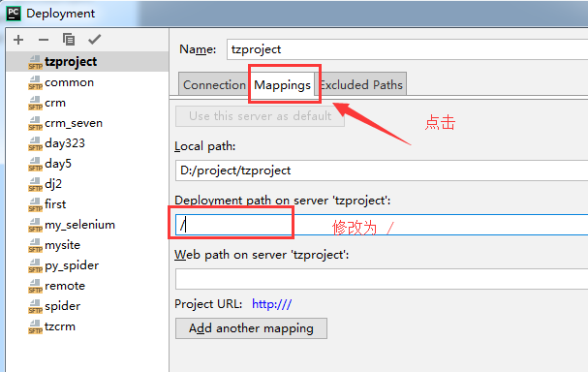
Task: Click the 'Local path:' label
Action: coord(205,146)
